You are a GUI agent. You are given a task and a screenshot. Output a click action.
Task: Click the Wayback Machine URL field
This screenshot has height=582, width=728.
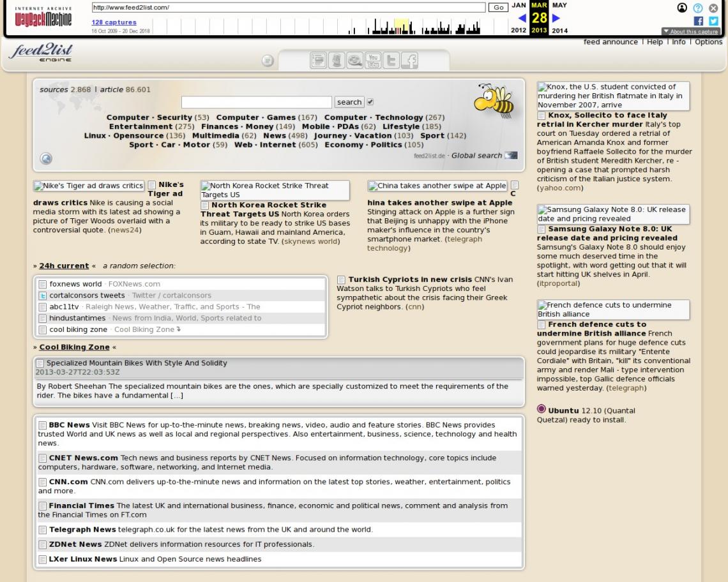[288, 8]
